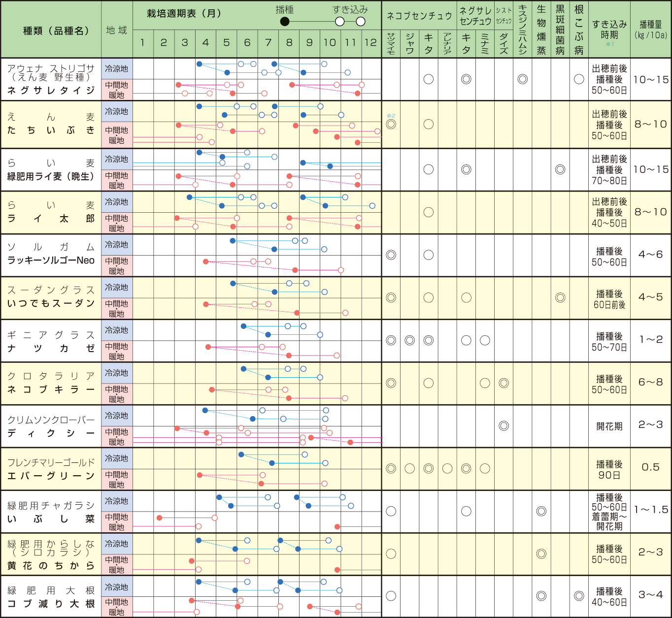
Task: Click the 栽培適期表（月） header title
Action: [x=184, y=13]
